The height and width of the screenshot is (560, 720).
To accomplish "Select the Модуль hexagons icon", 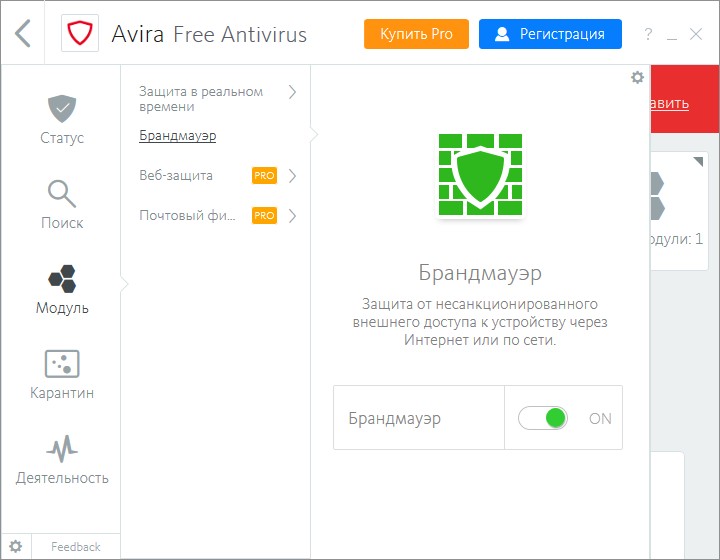I will [62, 279].
